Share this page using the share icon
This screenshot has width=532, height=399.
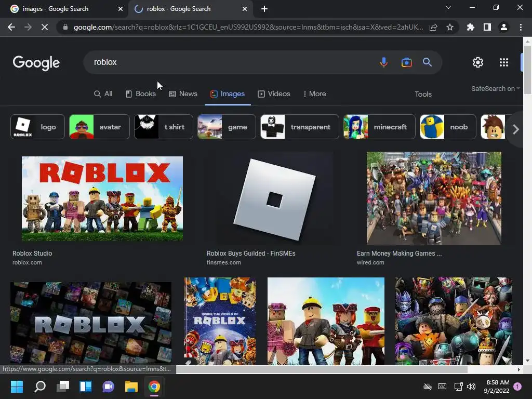click(x=433, y=27)
